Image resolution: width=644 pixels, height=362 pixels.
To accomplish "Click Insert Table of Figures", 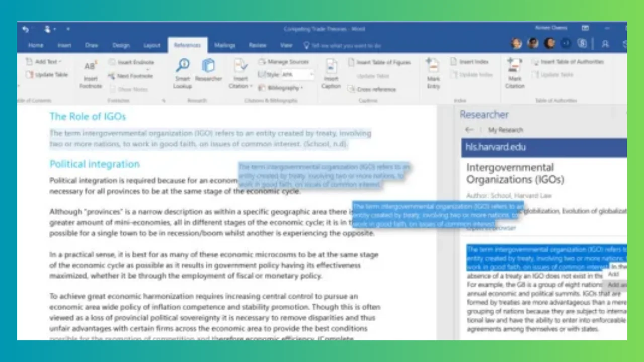I will point(379,62).
